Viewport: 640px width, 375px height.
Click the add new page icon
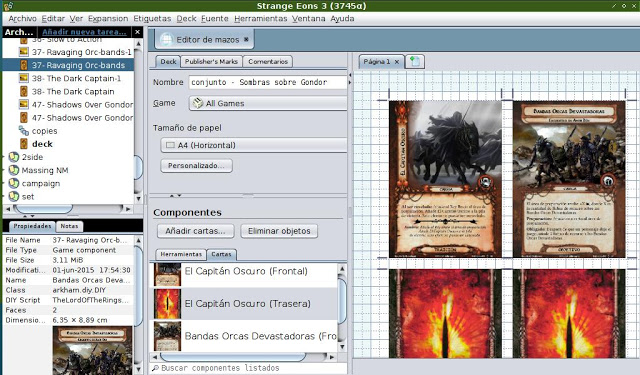click(x=415, y=62)
